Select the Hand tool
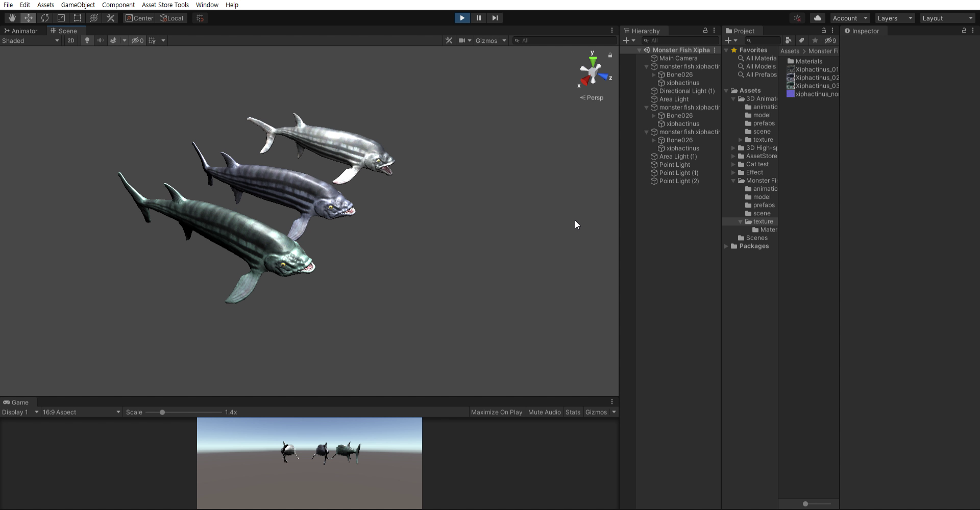Screen dimensions: 980x510 pos(12,18)
